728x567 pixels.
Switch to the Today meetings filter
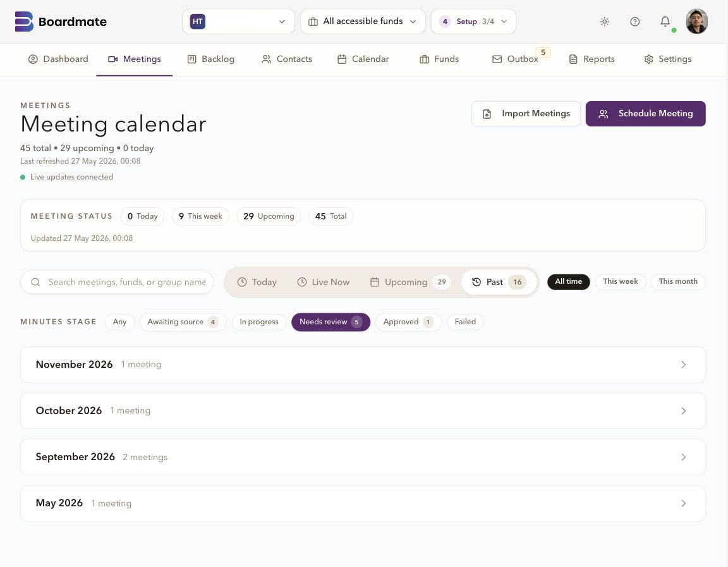tap(257, 282)
